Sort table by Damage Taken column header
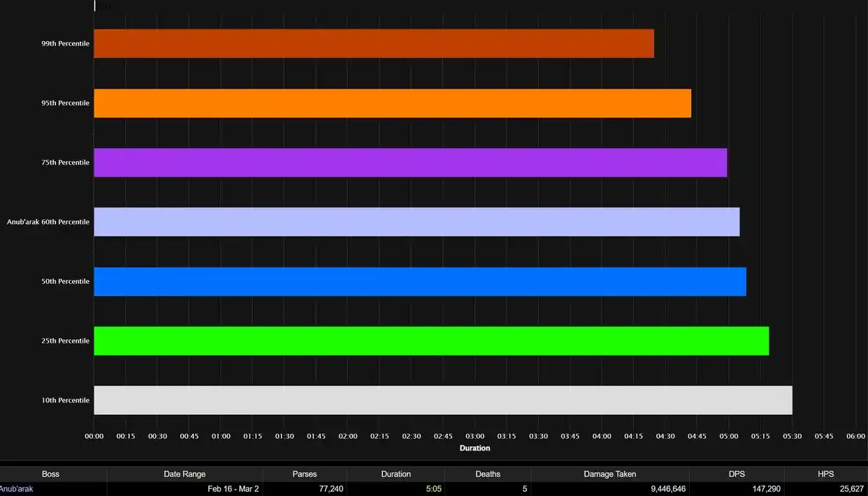This screenshot has height=496, width=868. point(610,474)
